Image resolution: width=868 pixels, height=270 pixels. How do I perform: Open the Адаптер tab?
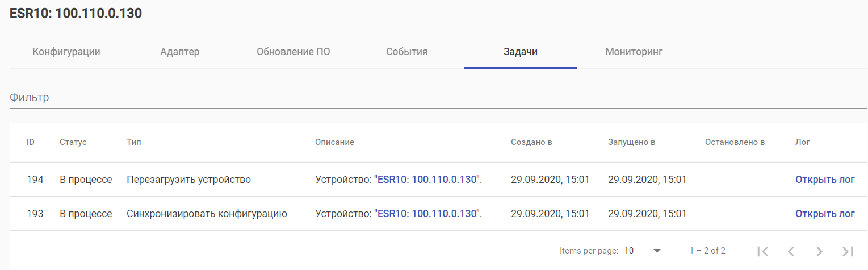pyautogui.click(x=180, y=52)
